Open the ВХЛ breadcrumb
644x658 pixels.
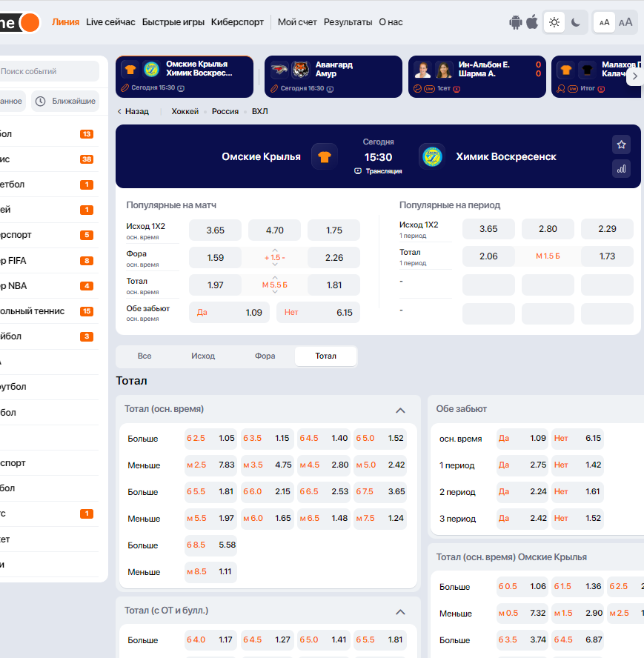(x=260, y=111)
